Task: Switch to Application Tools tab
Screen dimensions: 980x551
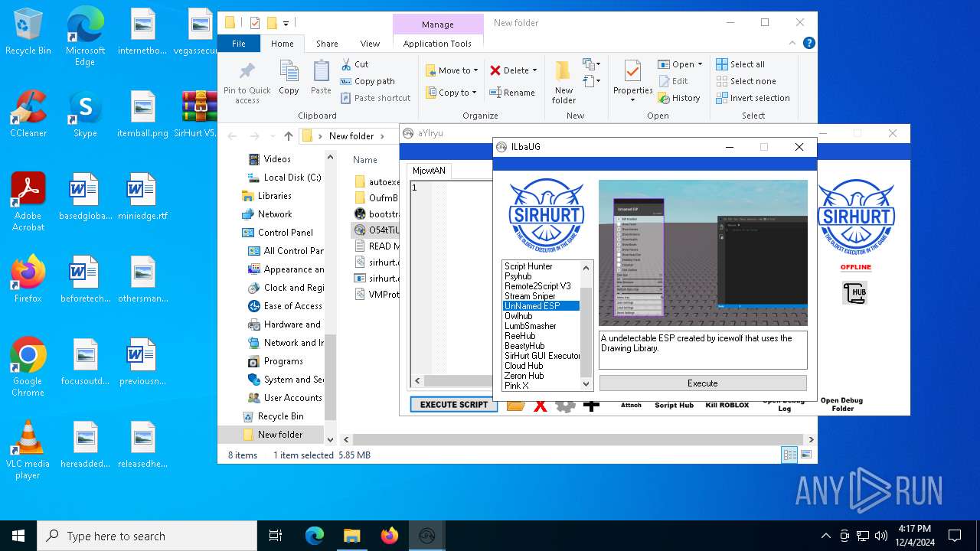Action: click(437, 44)
